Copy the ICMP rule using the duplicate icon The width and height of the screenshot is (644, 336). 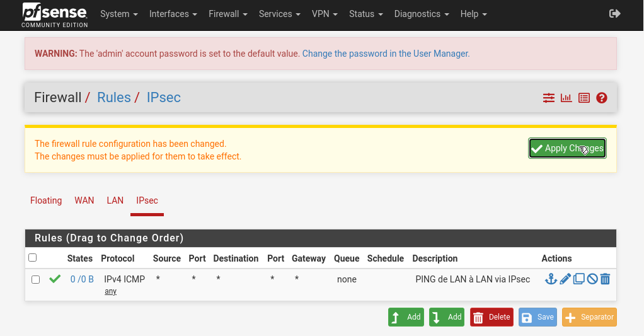(578, 279)
